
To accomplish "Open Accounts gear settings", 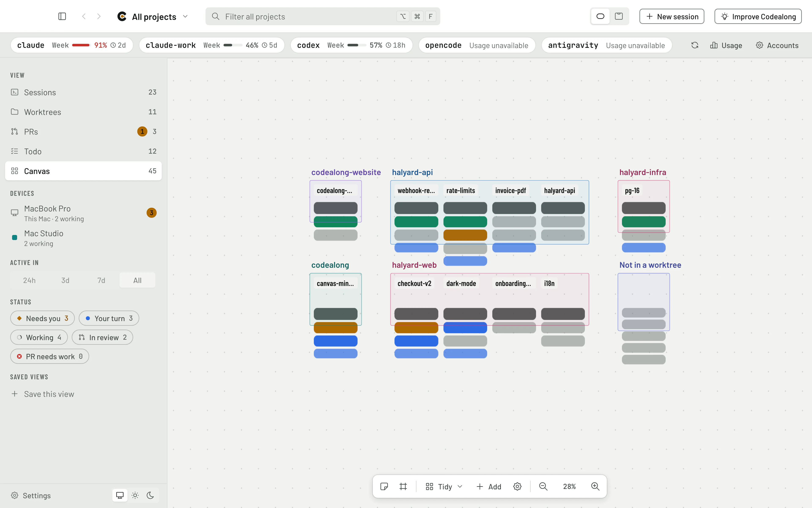I will point(777,45).
